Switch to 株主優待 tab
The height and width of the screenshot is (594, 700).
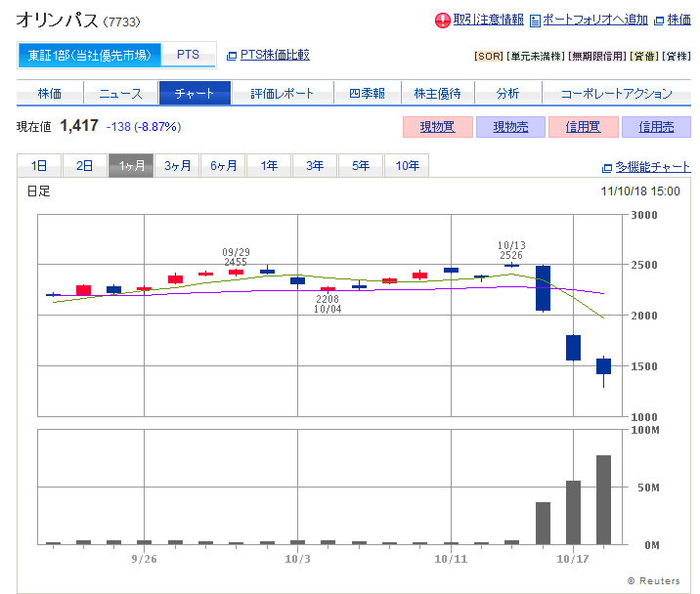coord(438,93)
